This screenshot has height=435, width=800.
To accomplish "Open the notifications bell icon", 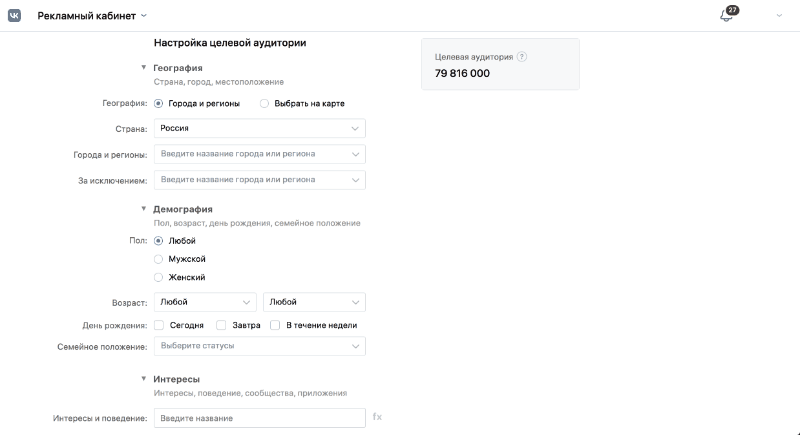I will pos(726,16).
